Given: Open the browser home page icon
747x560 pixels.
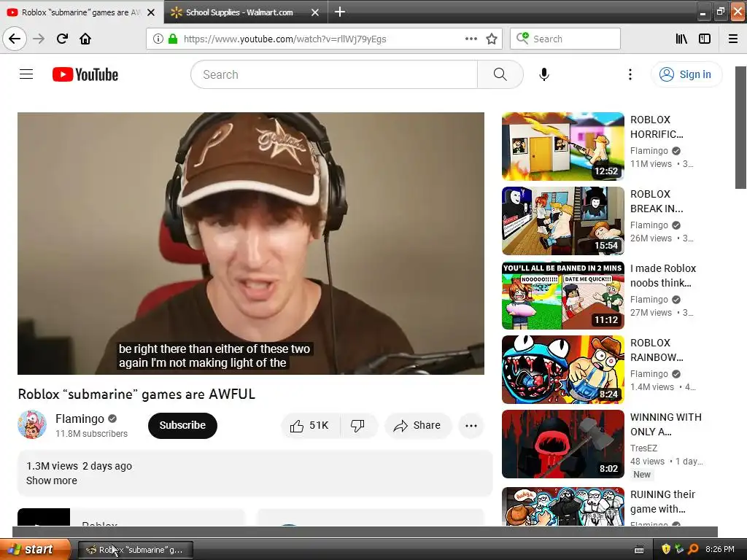Looking at the screenshot, I should pyautogui.click(x=85, y=39).
